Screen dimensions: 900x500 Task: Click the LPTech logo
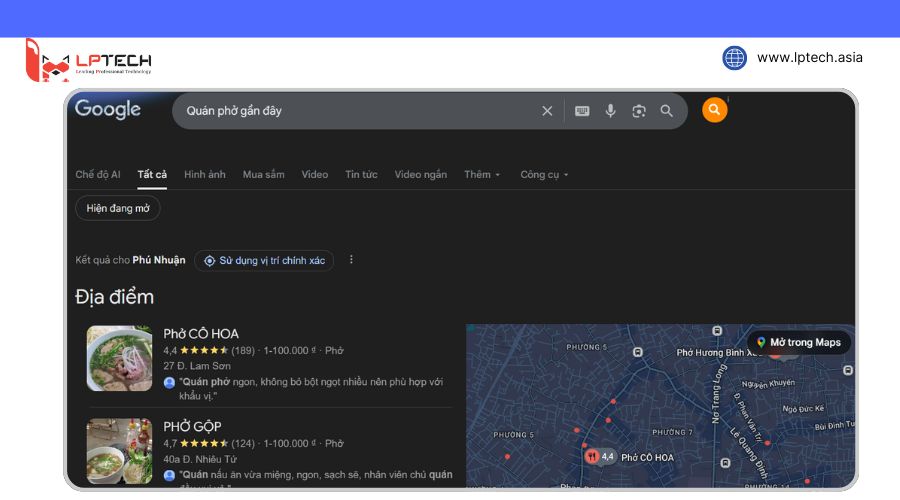(89, 60)
